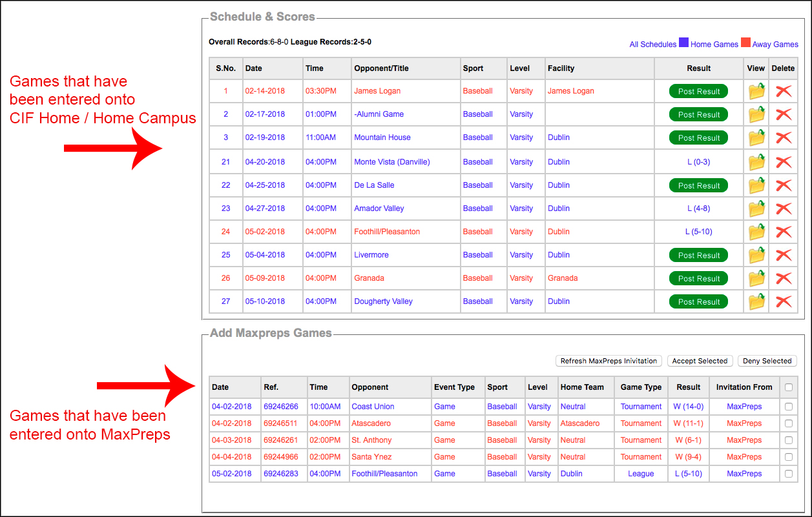Open the L (4-8) result link
Image resolution: width=812 pixels, height=517 pixels.
[x=699, y=208]
